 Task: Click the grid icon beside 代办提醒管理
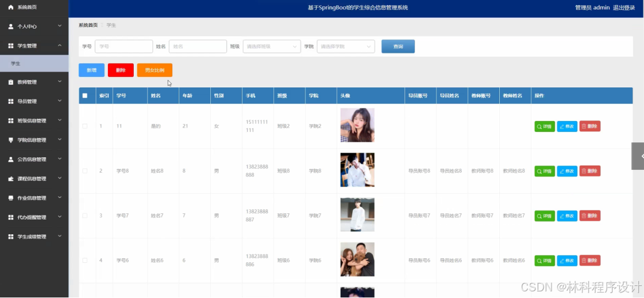[x=10, y=218]
